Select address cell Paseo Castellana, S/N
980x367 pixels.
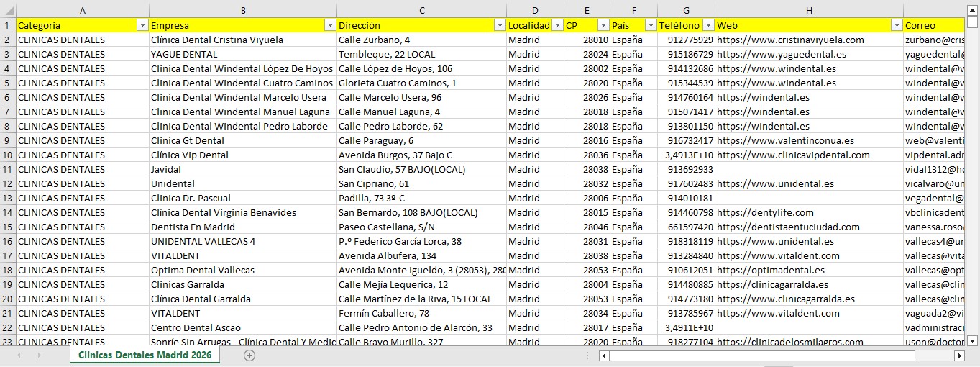(x=421, y=227)
